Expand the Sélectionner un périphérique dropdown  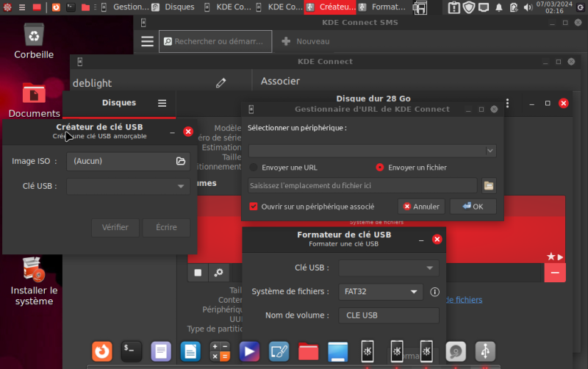click(372, 151)
